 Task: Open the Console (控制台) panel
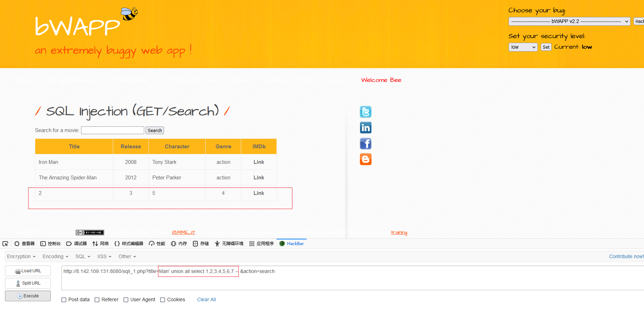pyautogui.click(x=50, y=244)
